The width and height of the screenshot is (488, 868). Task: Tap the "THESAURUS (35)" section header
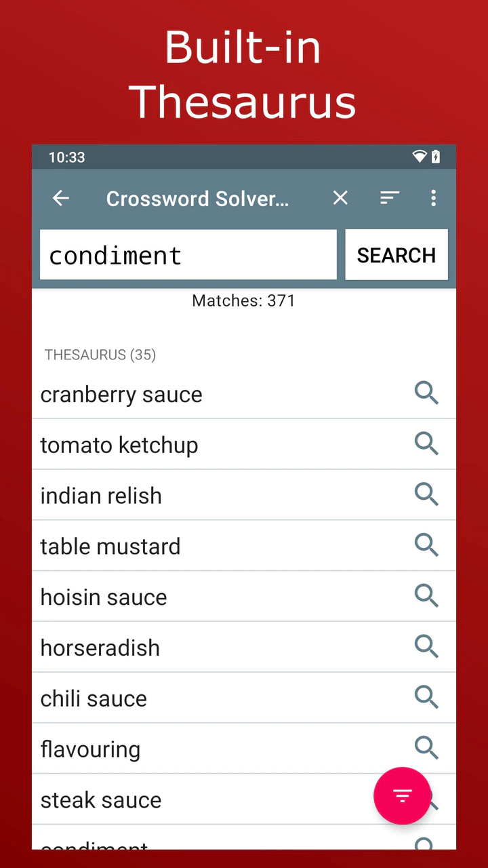[100, 355]
